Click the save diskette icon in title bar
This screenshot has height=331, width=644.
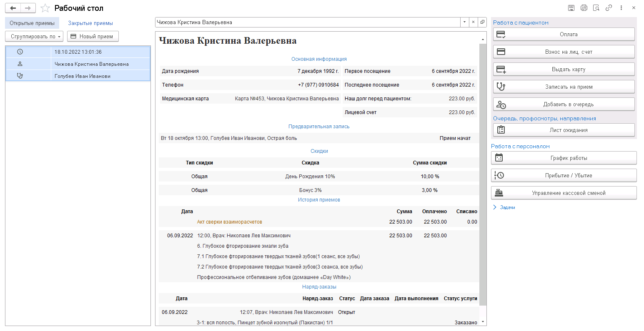tap(571, 8)
